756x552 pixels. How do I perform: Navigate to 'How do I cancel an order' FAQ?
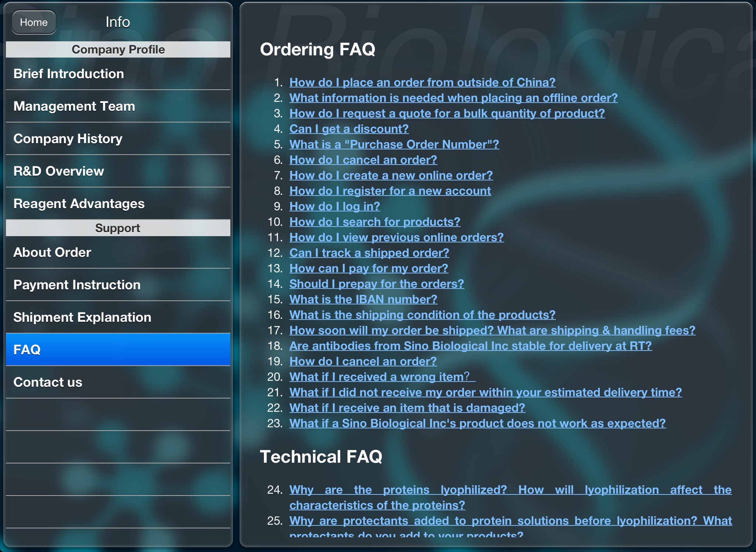point(363,159)
